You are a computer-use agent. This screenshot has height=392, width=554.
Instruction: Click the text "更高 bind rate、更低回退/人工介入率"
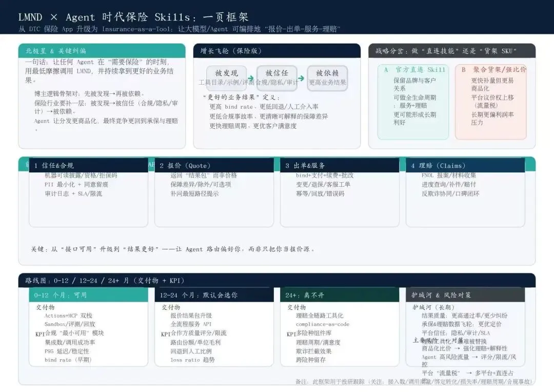tap(264, 106)
